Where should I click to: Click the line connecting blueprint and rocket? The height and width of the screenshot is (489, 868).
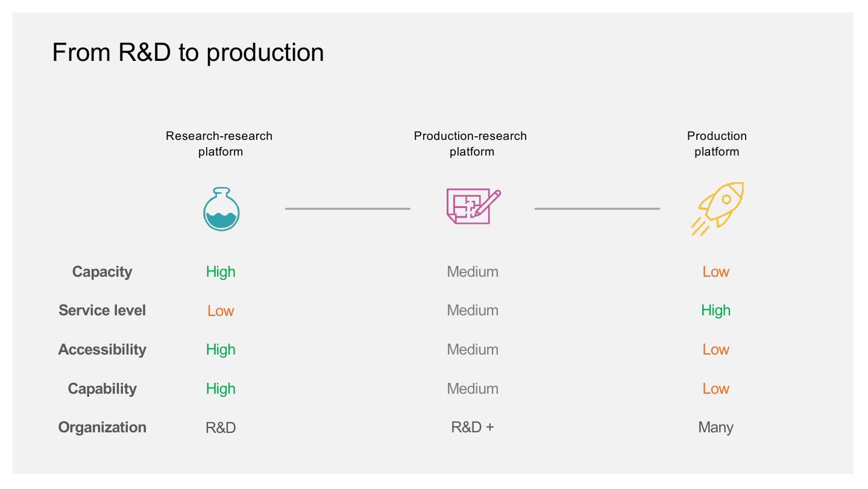tap(597, 209)
